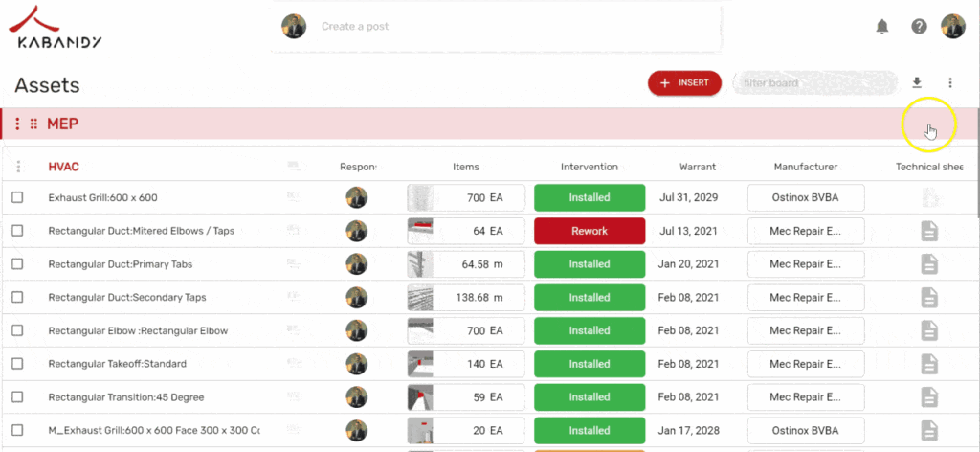Open the notifications bell
Viewport: 980px width, 452px height.
click(x=882, y=27)
